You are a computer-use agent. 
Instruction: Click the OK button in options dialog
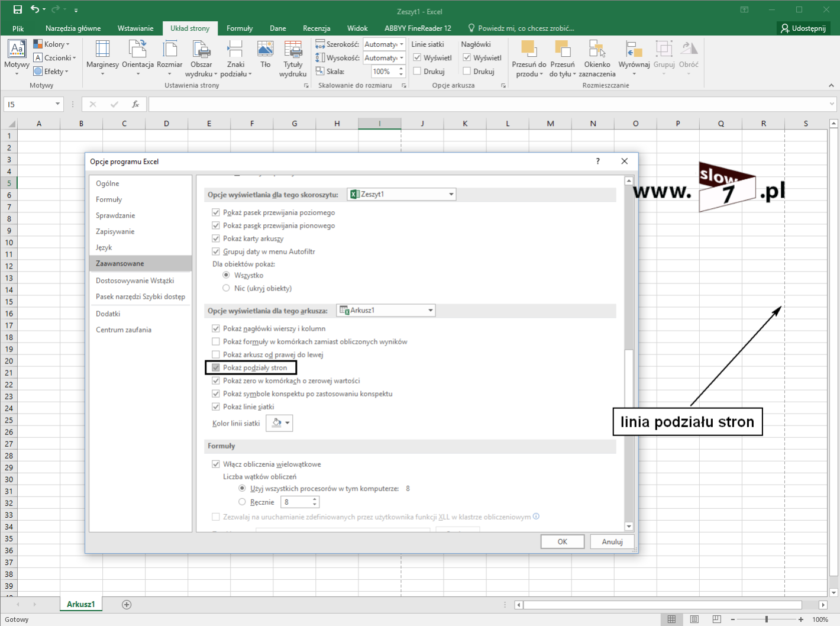tap(563, 541)
